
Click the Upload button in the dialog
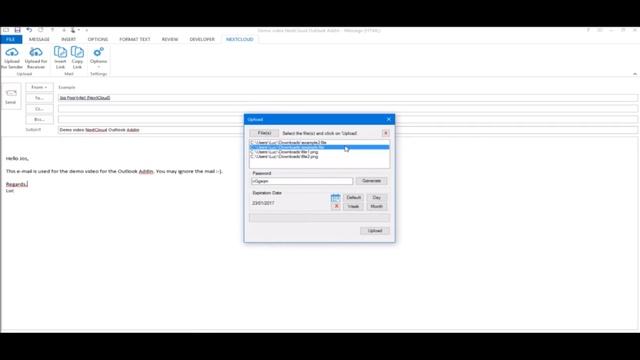[x=375, y=231]
